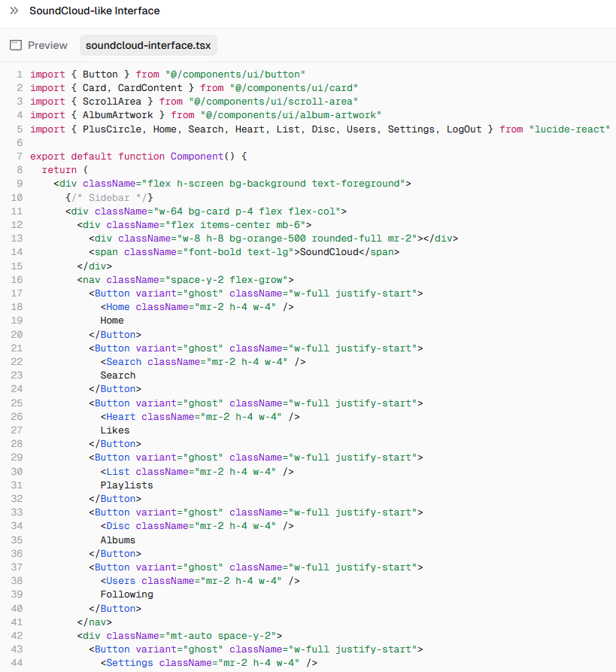Screen dimensions: 616x672
Task: Click the SoundCloud-like Interface title
Action: (x=94, y=11)
